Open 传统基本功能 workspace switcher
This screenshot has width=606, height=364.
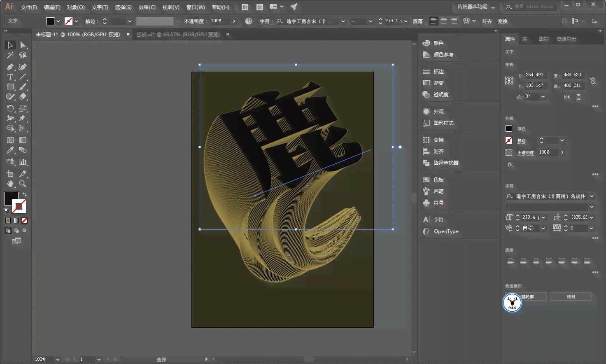pyautogui.click(x=476, y=7)
